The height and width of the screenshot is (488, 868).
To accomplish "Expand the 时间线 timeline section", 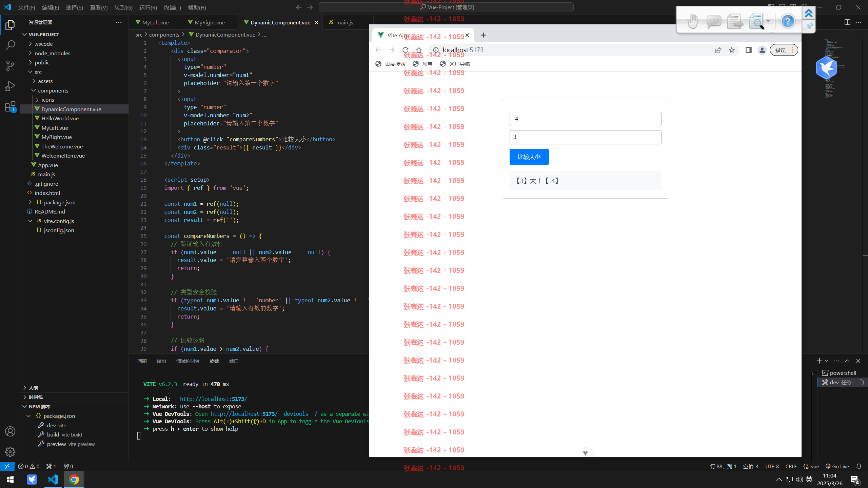I will (x=35, y=397).
